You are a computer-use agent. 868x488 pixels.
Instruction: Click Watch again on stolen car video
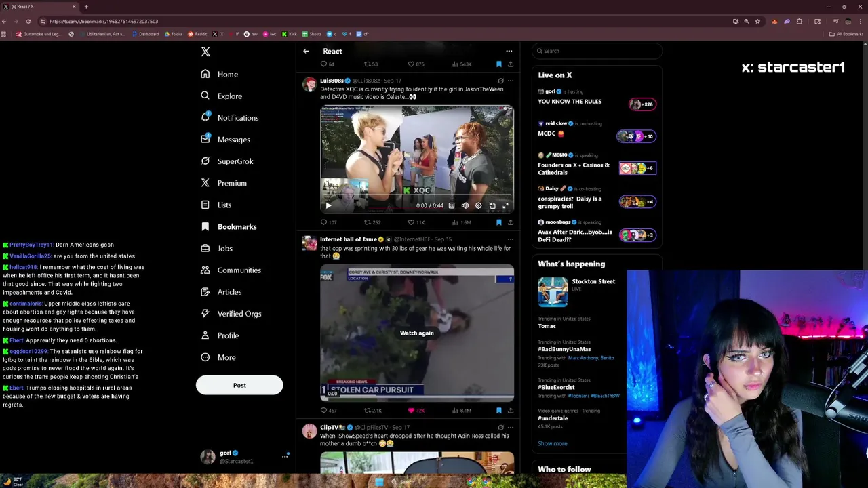[x=416, y=333]
